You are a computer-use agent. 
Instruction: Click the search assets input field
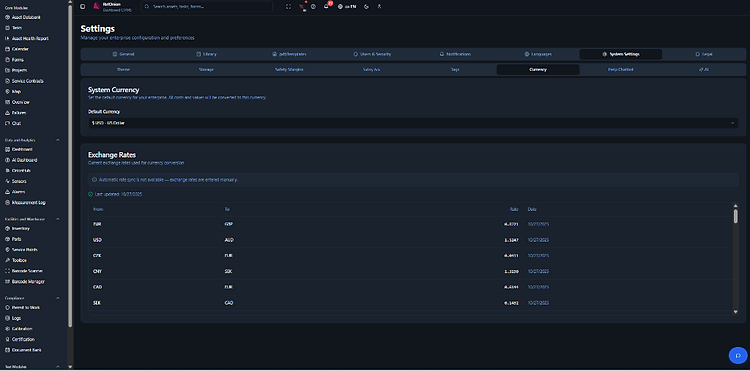(x=207, y=7)
